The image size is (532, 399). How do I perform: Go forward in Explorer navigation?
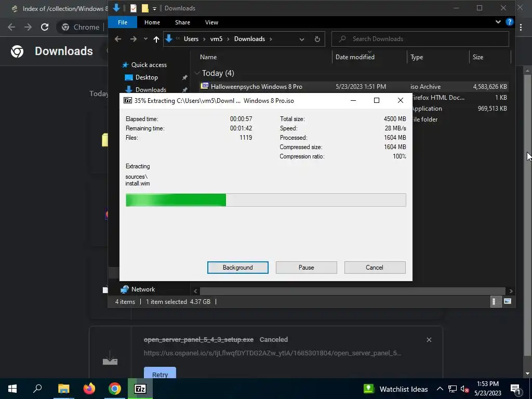tap(134, 39)
